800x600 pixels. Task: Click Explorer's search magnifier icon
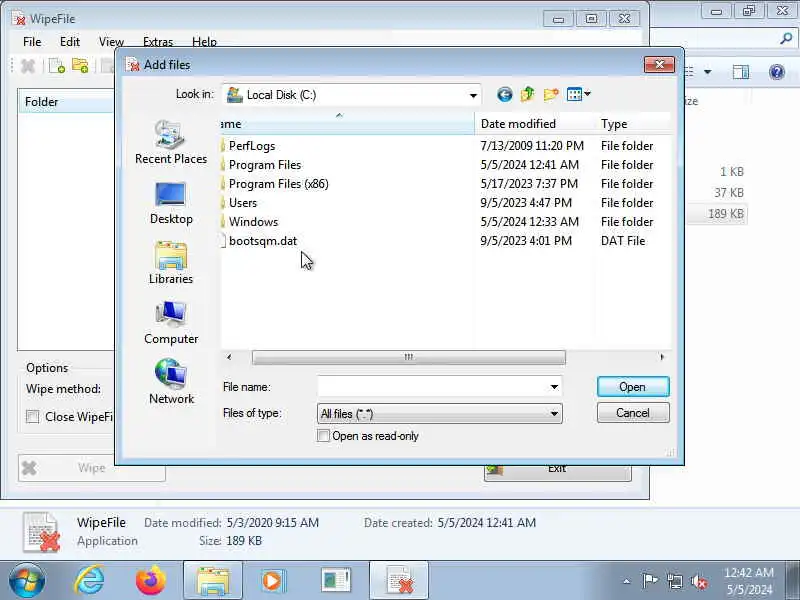786,38
